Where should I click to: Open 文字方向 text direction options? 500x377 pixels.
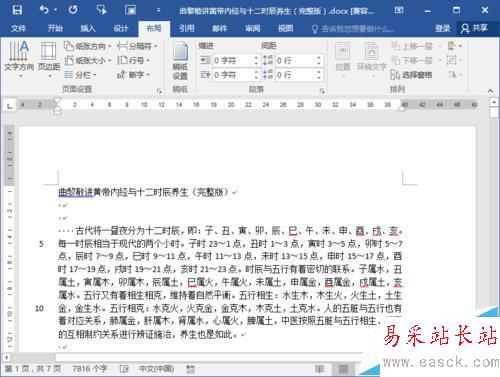[x=19, y=60]
